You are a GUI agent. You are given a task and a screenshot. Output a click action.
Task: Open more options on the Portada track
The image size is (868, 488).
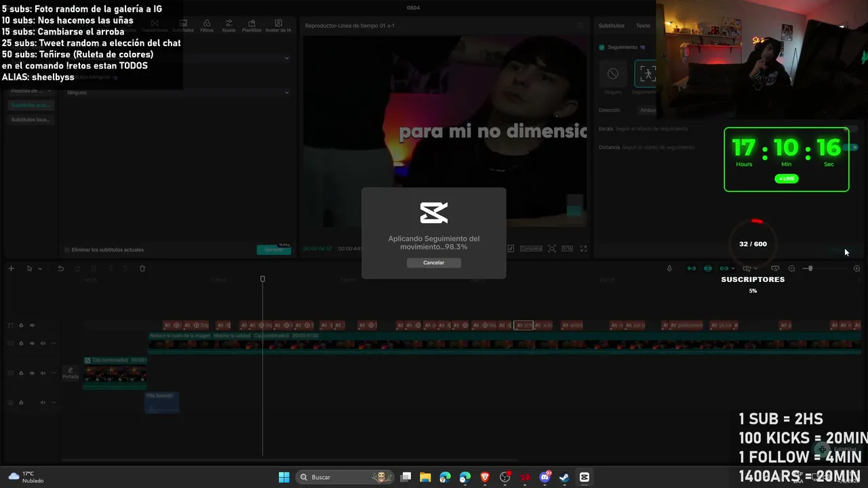(x=54, y=373)
